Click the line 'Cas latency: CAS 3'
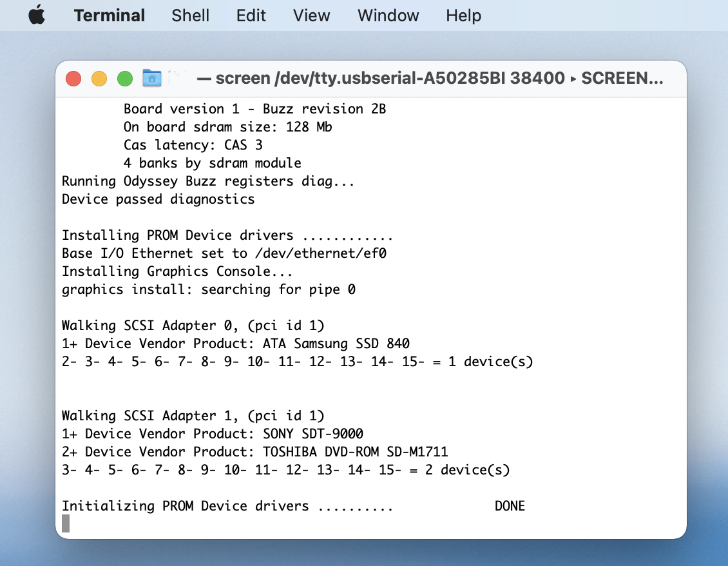728x566 pixels. pos(193,145)
